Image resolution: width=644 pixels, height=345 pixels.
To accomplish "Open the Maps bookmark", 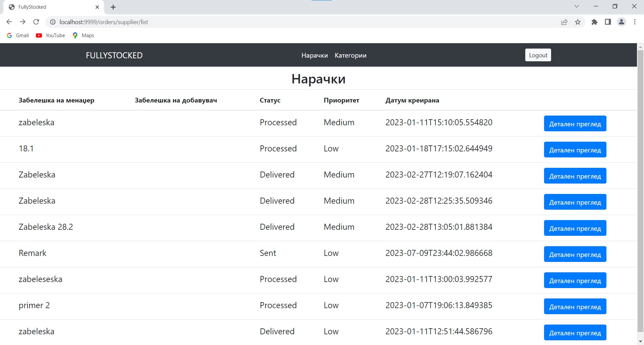I will [83, 36].
